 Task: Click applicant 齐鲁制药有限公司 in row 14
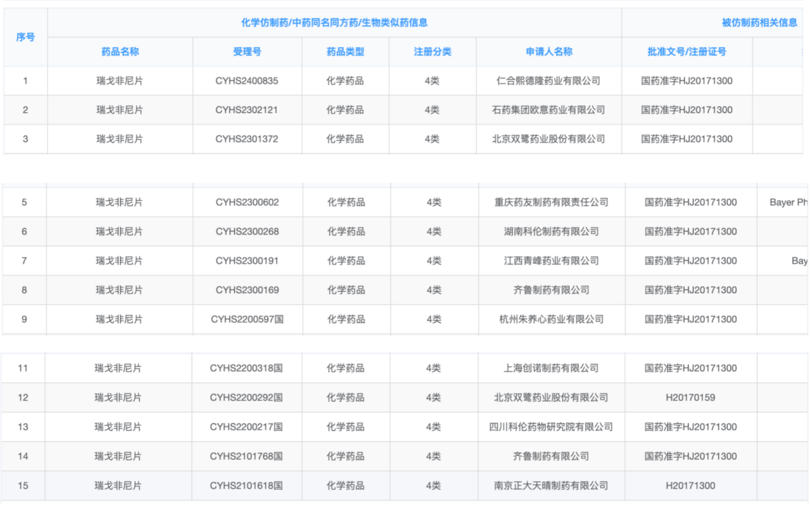point(551,457)
